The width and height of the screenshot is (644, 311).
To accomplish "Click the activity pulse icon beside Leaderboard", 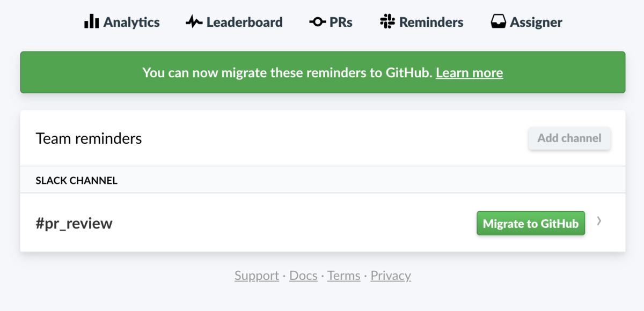I will [193, 21].
